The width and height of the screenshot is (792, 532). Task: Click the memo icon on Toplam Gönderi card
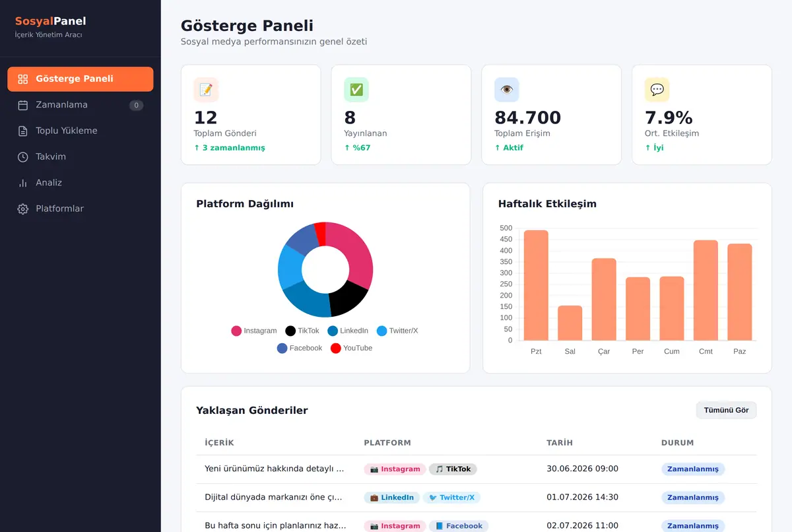pyautogui.click(x=206, y=90)
